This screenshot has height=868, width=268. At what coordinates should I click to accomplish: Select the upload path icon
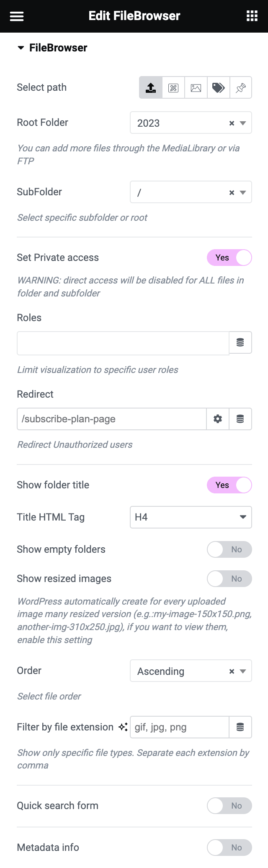[x=151, y=87]
